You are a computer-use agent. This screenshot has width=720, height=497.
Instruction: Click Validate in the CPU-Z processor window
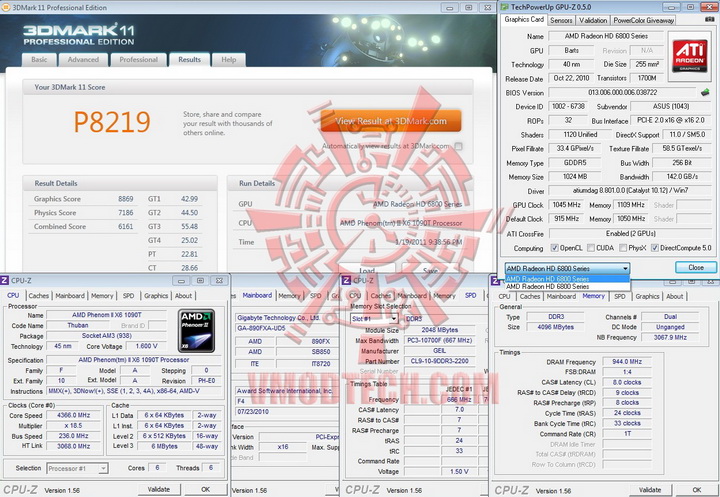[159, 490]
